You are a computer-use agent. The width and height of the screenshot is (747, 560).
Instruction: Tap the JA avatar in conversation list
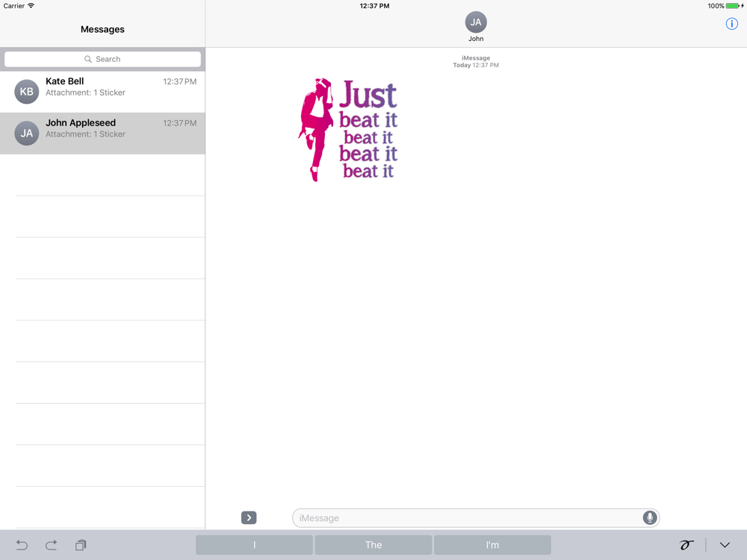(27, 134)
